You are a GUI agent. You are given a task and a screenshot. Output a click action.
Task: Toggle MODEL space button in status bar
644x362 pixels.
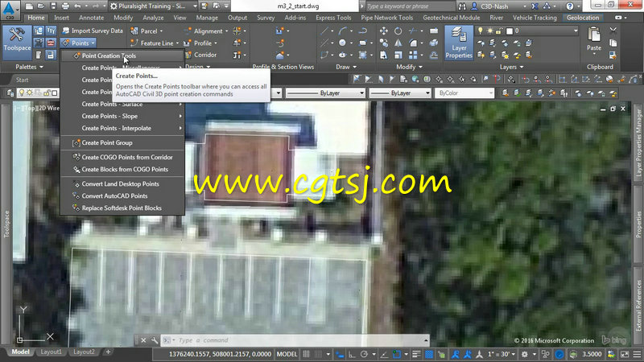(287, 354)
